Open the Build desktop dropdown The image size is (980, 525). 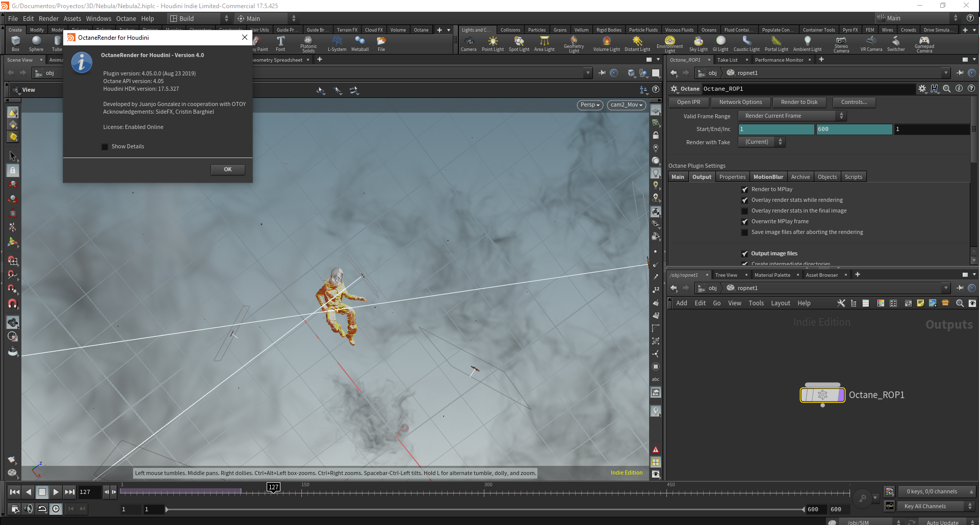(199, 19)
